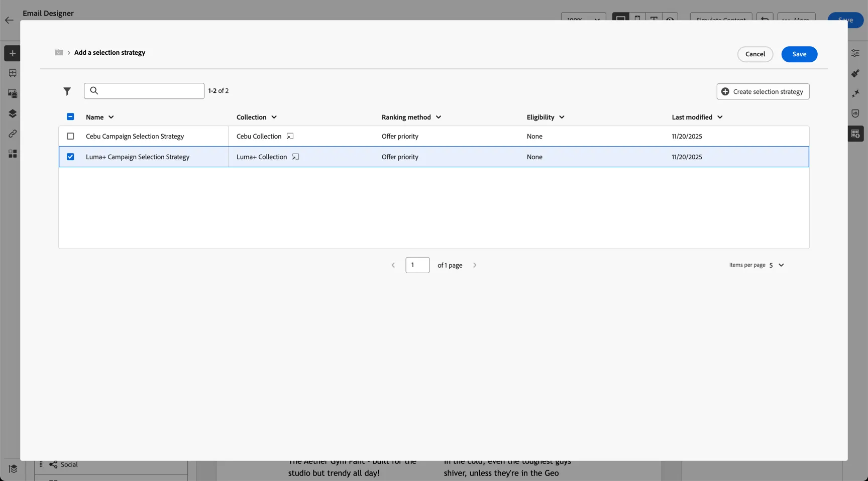This screenshot has height=481, width=868.
Task: Click the folder breadcrumb icon
Action: coord(59,52)
